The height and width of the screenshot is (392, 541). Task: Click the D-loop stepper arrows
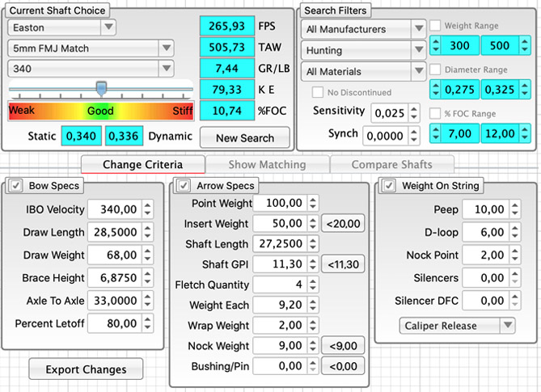click(515, 232)
